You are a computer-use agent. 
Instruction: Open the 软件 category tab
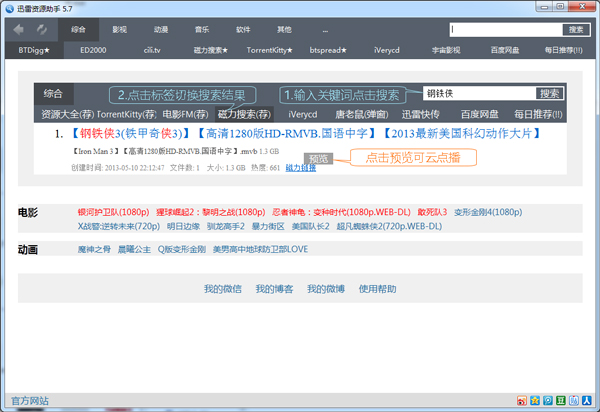pyautogui.click(x=243, y=29)
